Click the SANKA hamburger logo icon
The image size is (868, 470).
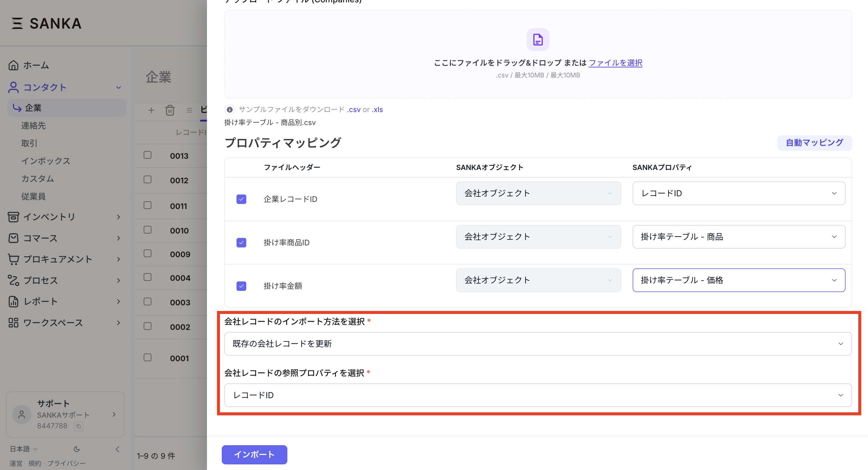tap(17, 23)
